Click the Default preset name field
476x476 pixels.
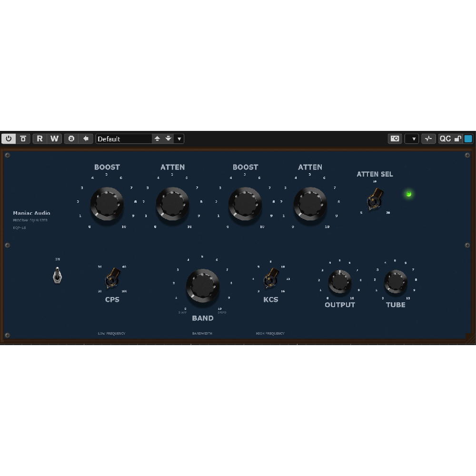coord(124,139)
